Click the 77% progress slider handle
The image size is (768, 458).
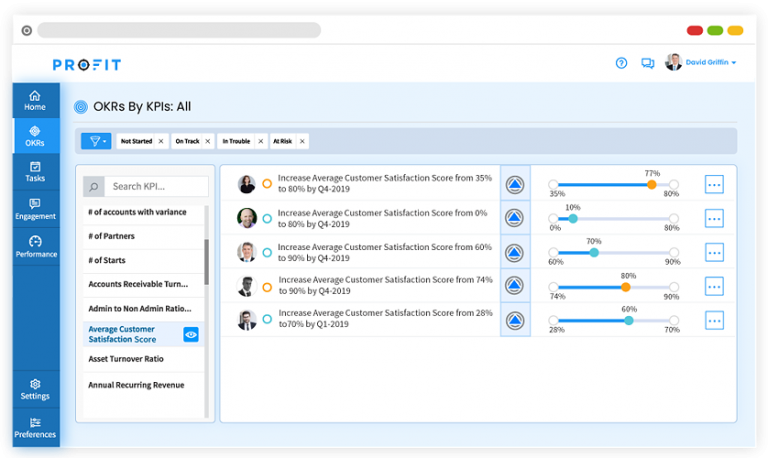(652, 184)
